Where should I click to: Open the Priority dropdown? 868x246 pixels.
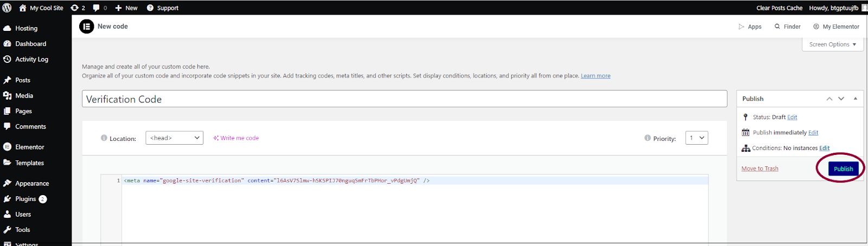(x=697, y=138)
